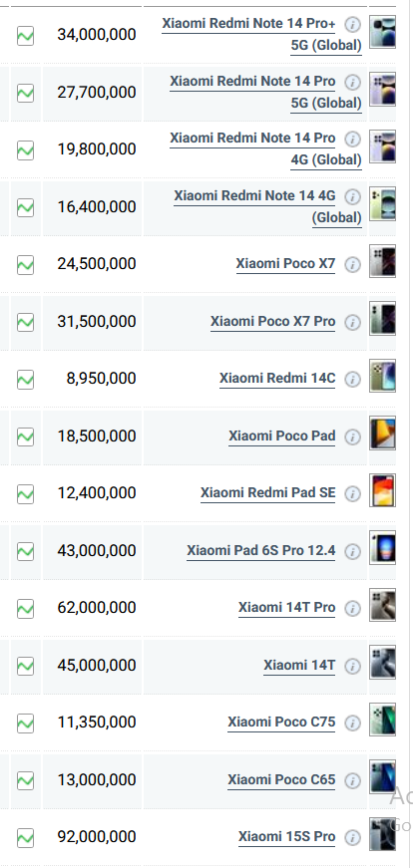Click price chart icon for Xiaomi Poco X7

[25, 265]
